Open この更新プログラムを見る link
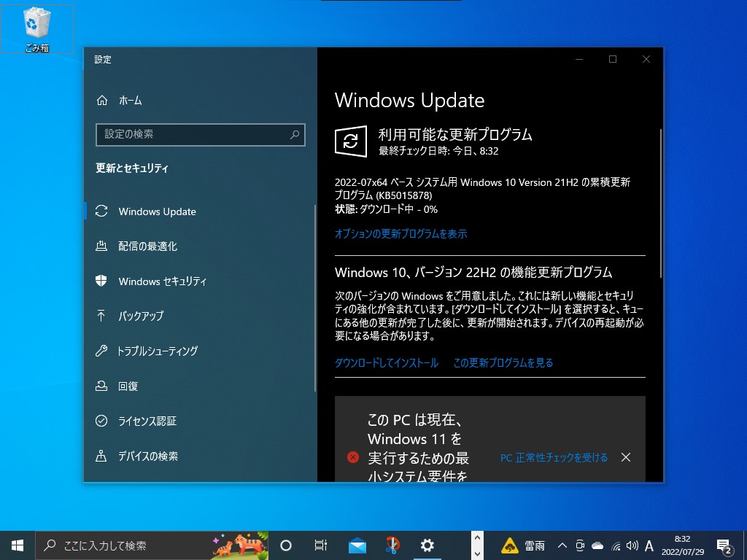This screenshot has width=747, height=560. tap(503, 362)
